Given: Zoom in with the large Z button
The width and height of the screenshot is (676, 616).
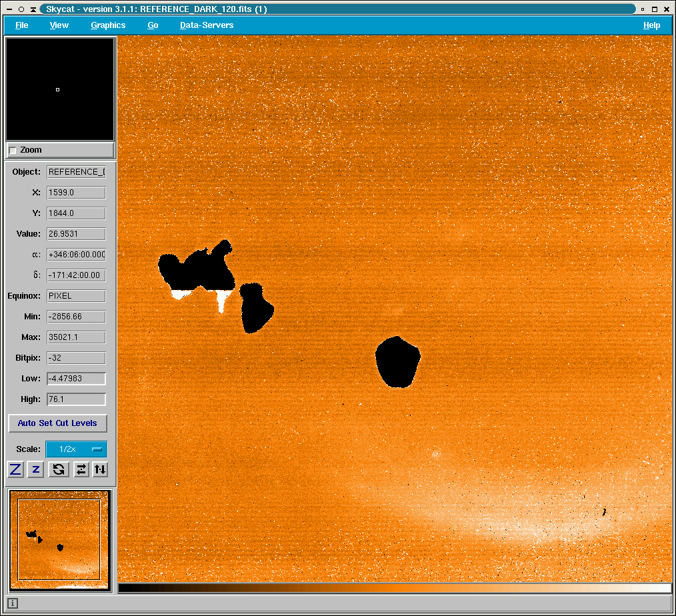Looking at the screenshot, I should point(16,469).
